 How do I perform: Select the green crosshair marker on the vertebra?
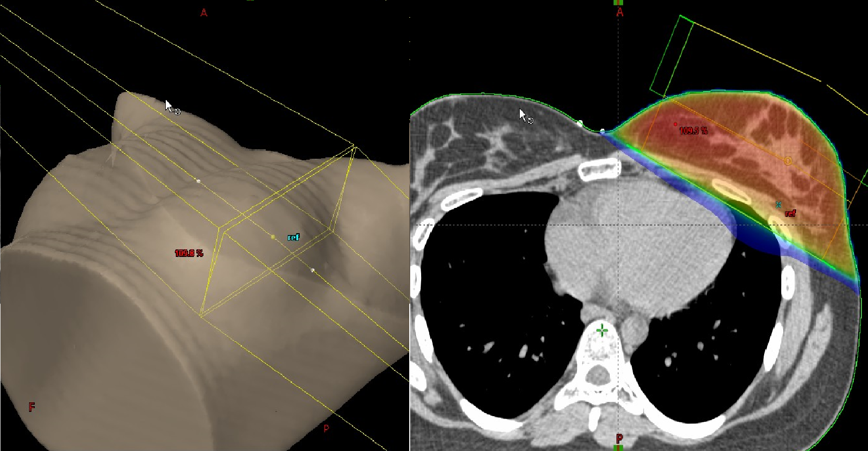click(x=602, y=330)
